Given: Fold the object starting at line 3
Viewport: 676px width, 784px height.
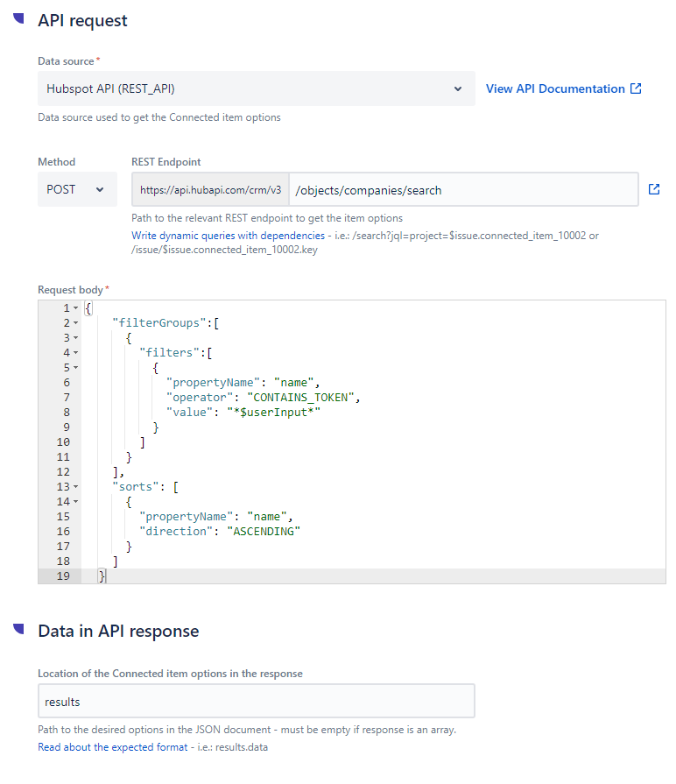Looking at the screenshot, I should pos(76,338).
